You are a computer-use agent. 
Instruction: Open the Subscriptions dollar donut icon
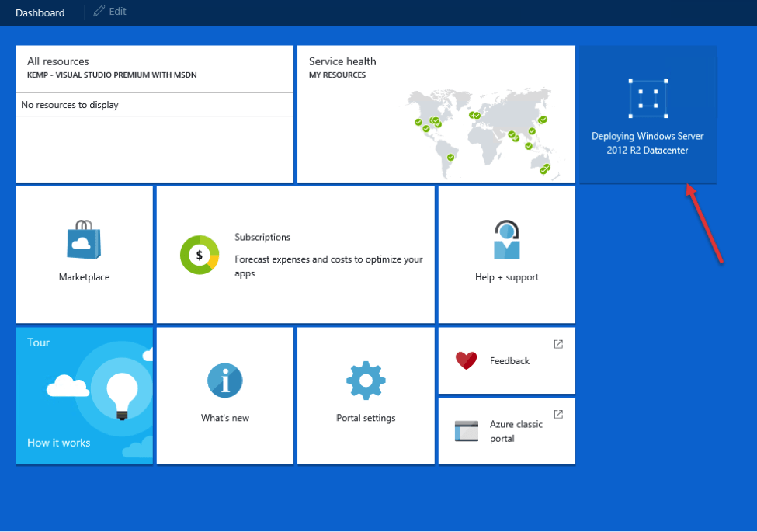200,255
